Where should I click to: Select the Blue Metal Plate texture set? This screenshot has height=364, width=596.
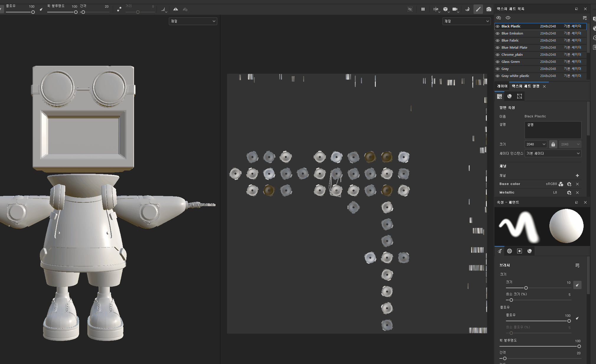pos(514,47)
